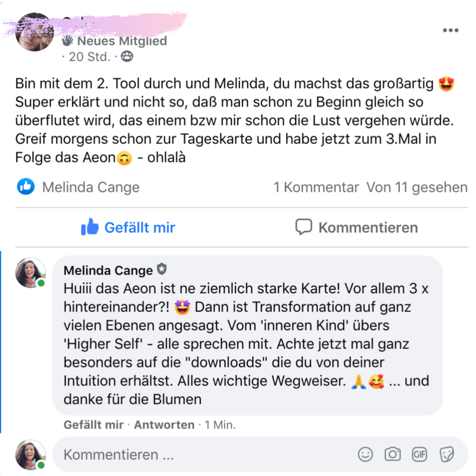The width and height of the screenshot is (476, 476).
Task: Open the three-dot post options menu
Action: [x=450, y=30]
